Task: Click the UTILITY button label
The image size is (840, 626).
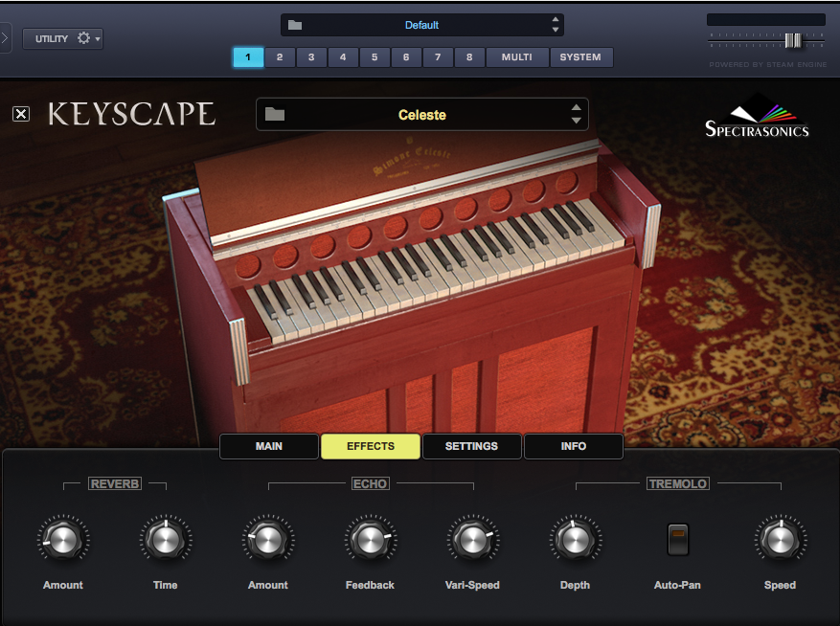Action: click(52, 38)
